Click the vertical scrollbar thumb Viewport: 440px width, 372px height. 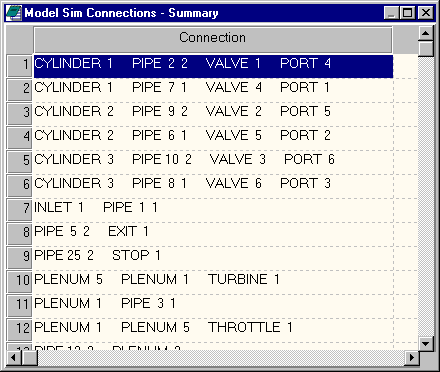pyautogui.click(x=426, y=49)
